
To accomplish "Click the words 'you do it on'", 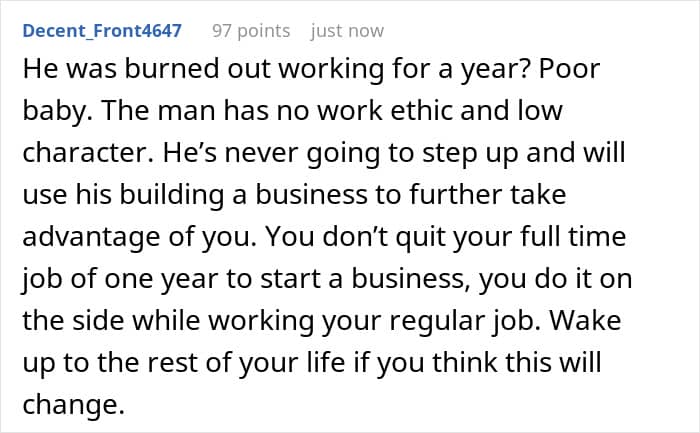I will click(x=555, y=279).
